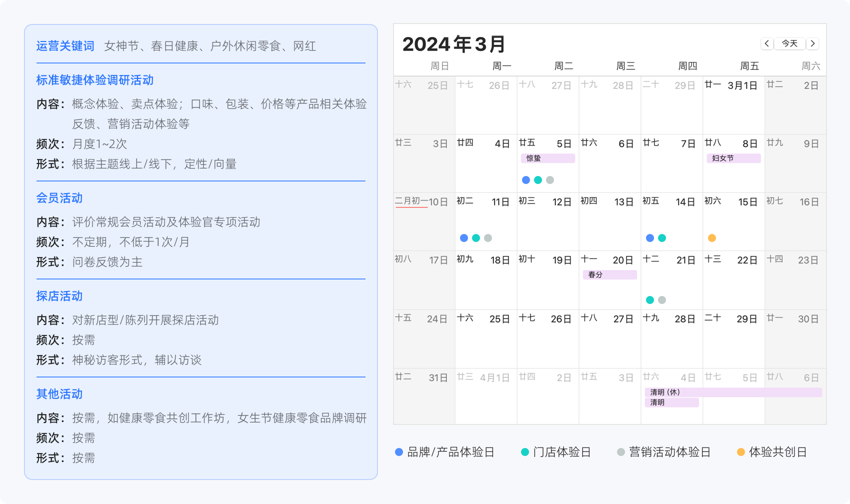
Task: Click the 会员活动 section heading
Action: (59, 198)
